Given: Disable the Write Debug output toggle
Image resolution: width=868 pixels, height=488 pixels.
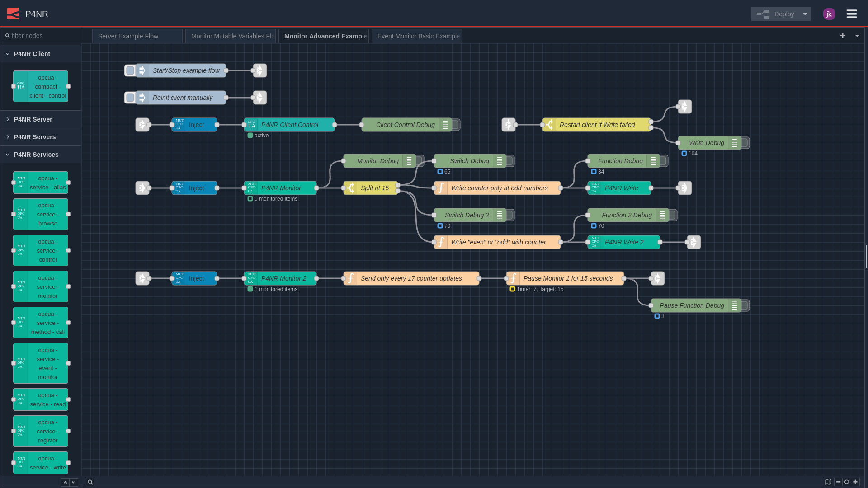Looking at the screenshot, I should (745, 143).
